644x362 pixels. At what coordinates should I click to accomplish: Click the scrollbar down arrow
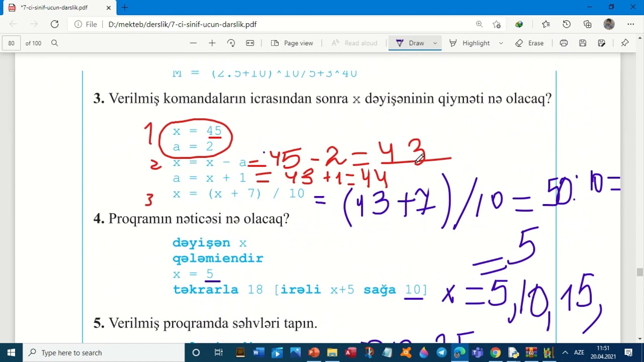[x=639, y=339]
